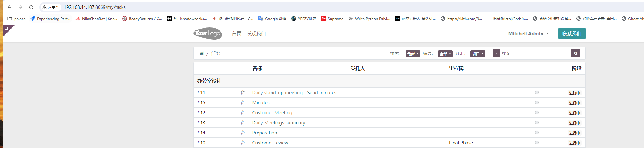The width and height of the screenshot is (644, 148).
Task: Go to 首页 in navigation menu
Action: [237, 33]
